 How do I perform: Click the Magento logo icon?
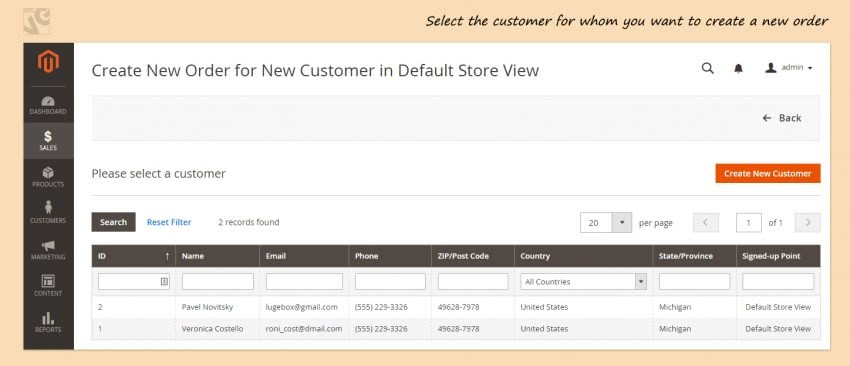(48, 62)
